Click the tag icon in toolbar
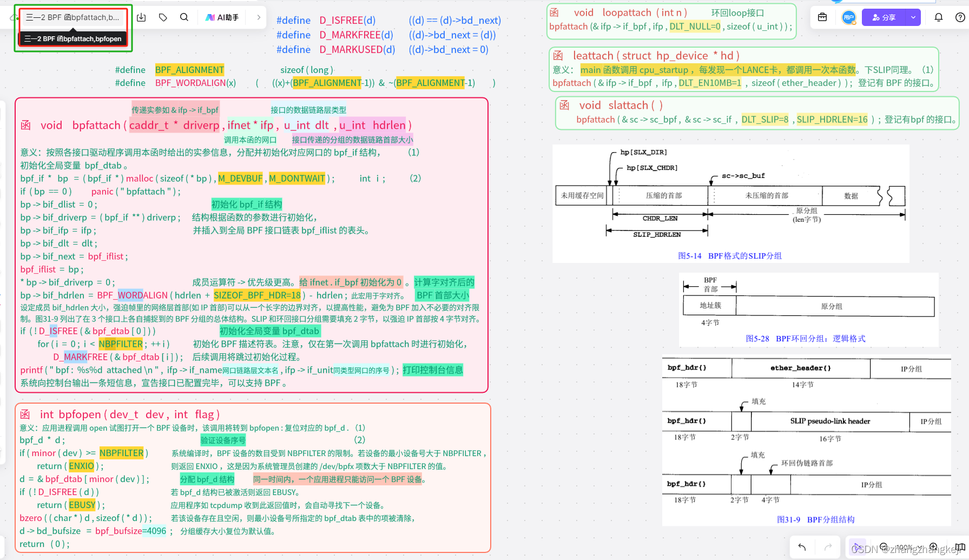This screenshot has height=560, width=969. point(163,17)
